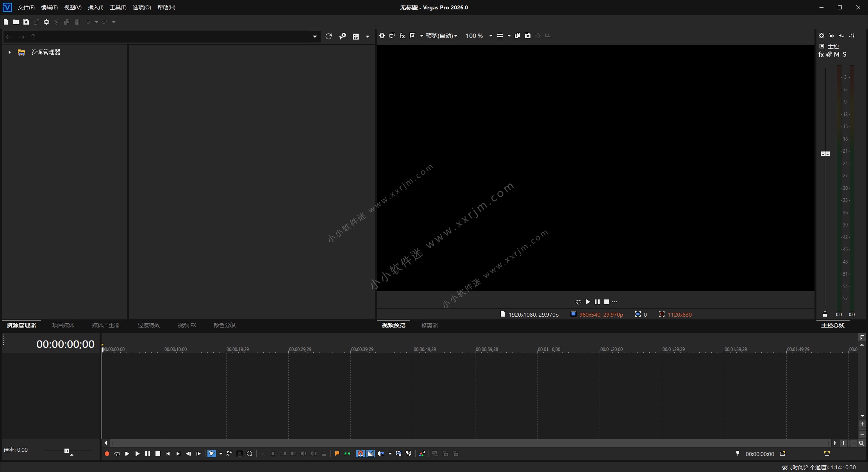Go to start of timeline

click(168, 454)
